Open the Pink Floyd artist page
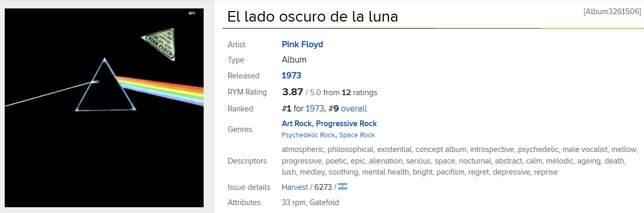644x213 pixels. click(x=302, y=45)
